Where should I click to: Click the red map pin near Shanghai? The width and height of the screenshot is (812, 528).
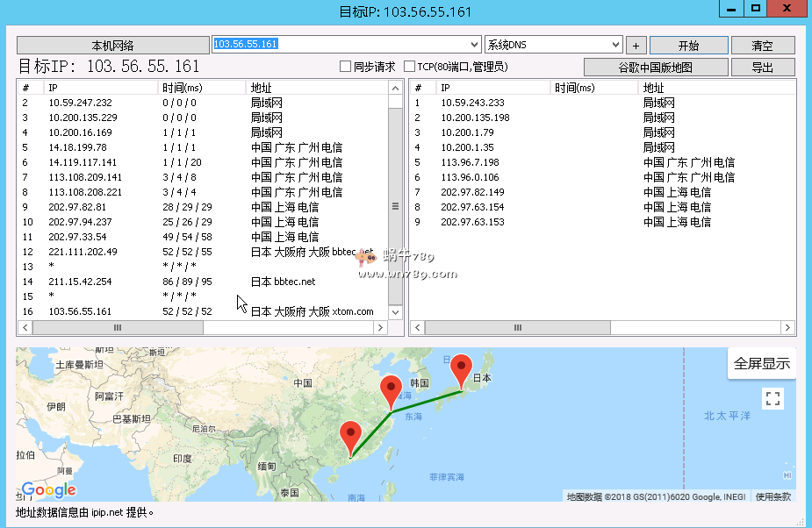391,390
